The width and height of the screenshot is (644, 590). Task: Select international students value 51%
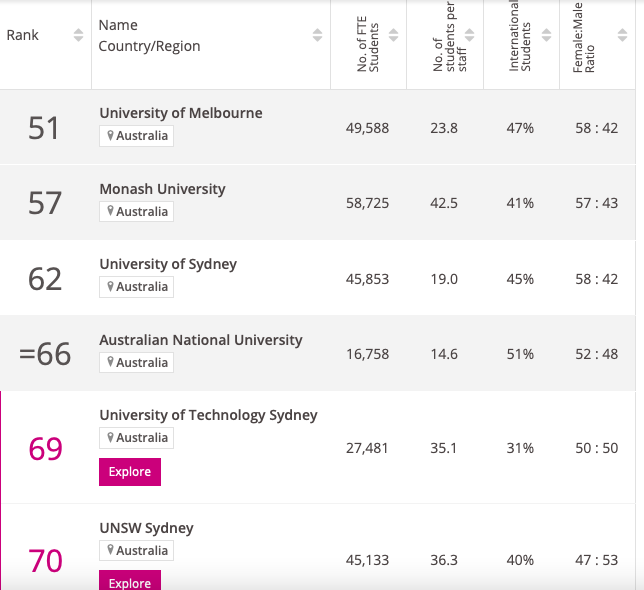tap(520, 354)
